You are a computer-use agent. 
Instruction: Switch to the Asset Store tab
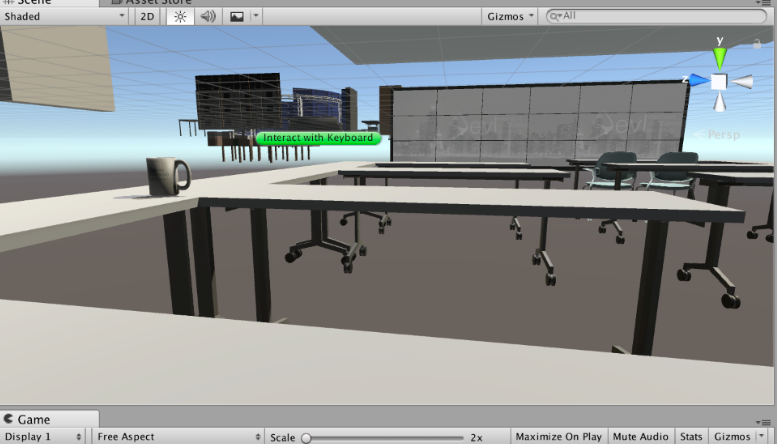point(151,2)
